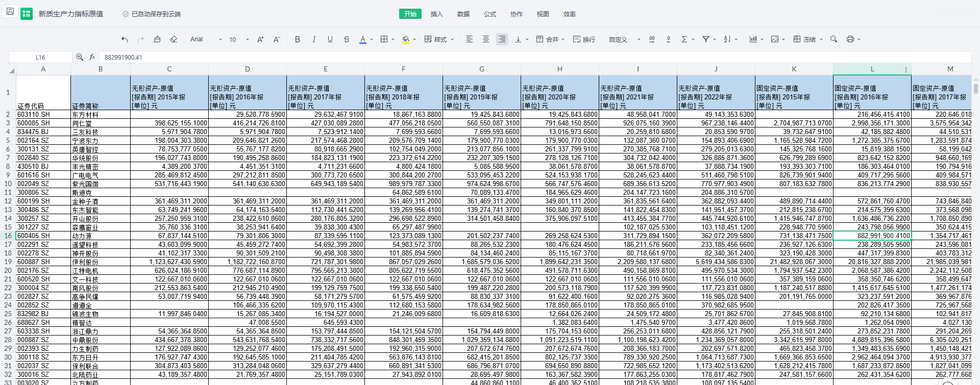
Task: Click the eraser clear-format icon
Action: [x=174, y=39]
